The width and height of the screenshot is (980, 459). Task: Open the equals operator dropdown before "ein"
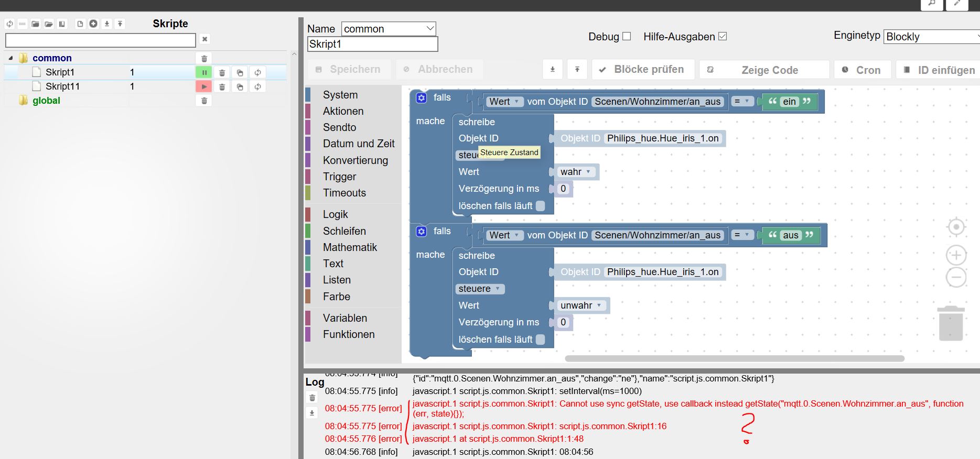pos(742,101)
